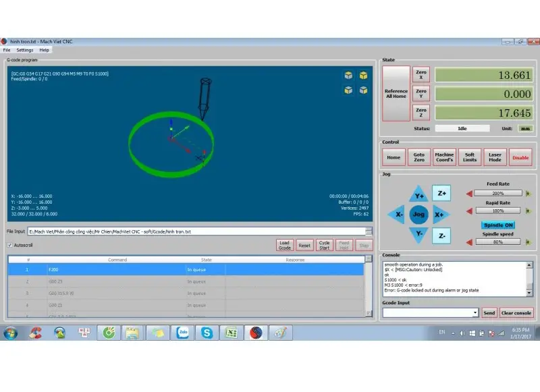
Task: Click the Goto Zero button
Action: pyautogui.click(x=419, y=157)
